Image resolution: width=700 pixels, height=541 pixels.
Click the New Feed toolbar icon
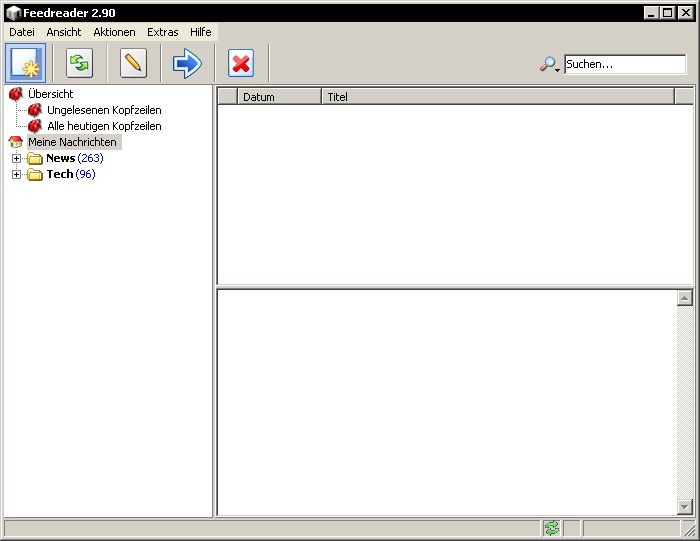pyautogui.click(x=25, y=63)
